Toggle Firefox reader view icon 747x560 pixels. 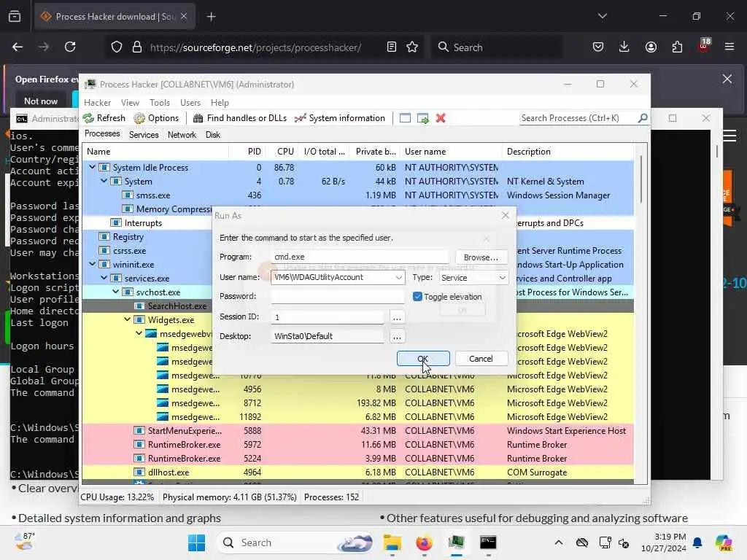coord(391,47)
